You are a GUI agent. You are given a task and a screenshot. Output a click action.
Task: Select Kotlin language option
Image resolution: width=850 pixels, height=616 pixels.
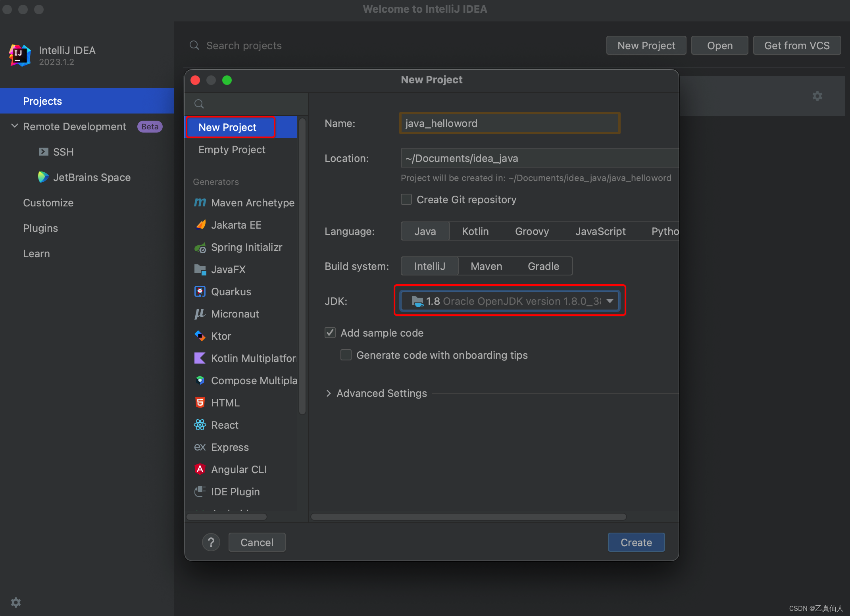tap(475, 231)
